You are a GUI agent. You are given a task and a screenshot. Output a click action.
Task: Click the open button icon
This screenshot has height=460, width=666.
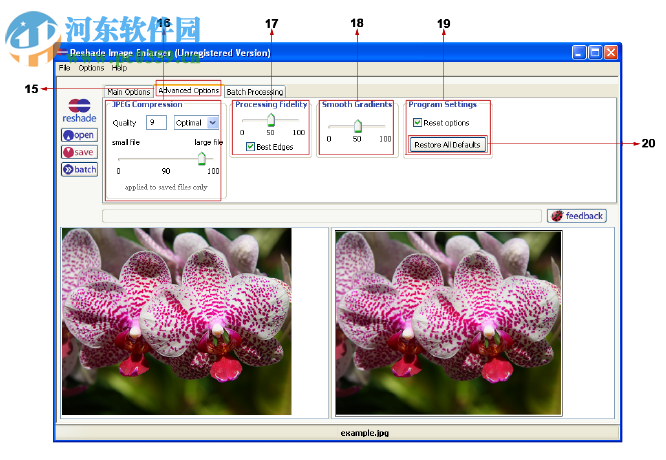(79, 135)
